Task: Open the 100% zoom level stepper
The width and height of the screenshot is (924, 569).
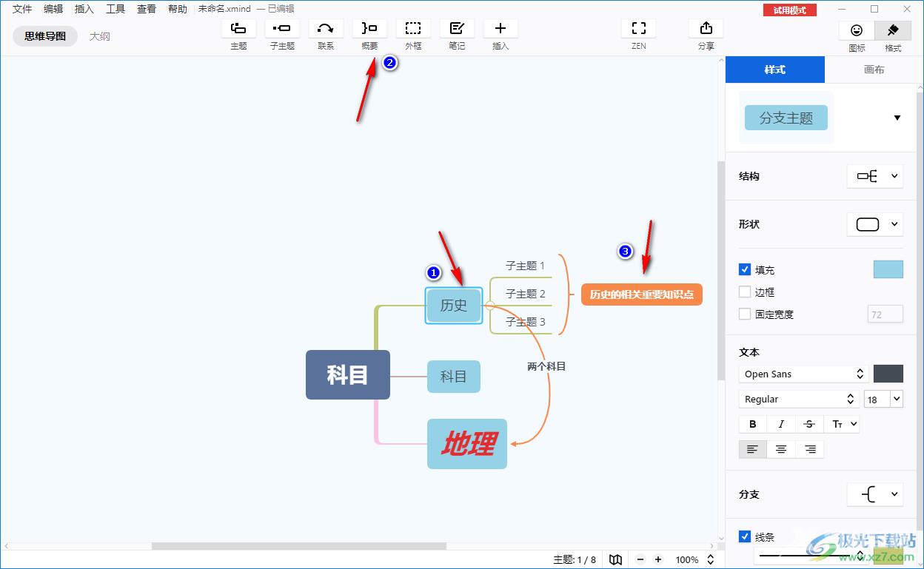Action: (711, 560)
